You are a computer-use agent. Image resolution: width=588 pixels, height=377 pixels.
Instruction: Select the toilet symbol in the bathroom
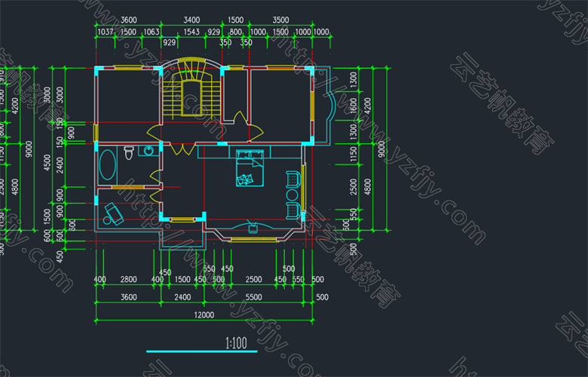point(129,152)
